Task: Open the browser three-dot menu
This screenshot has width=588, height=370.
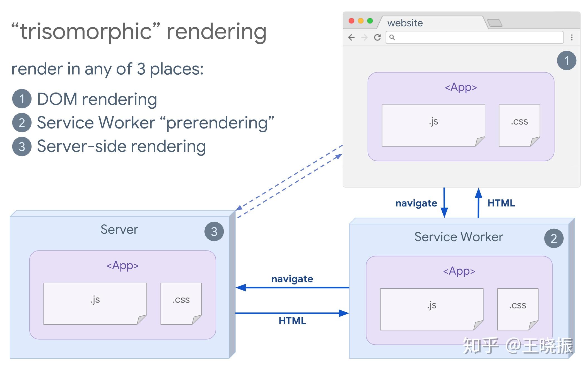Action: [572, 37]
